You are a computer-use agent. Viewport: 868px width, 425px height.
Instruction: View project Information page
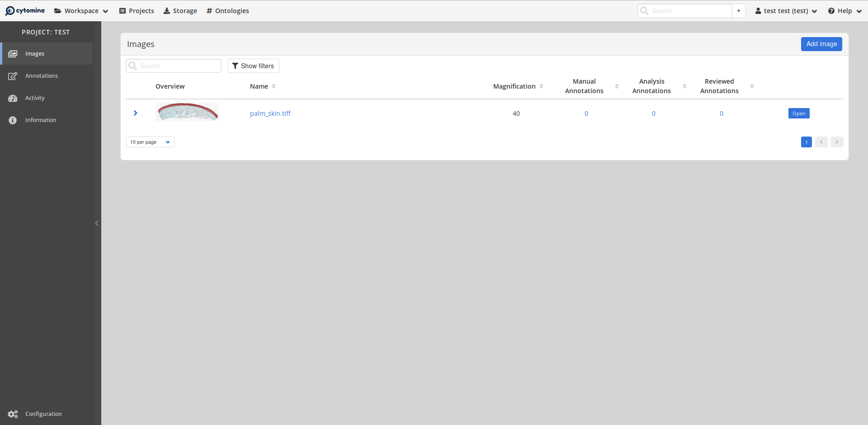pos(40,120)
